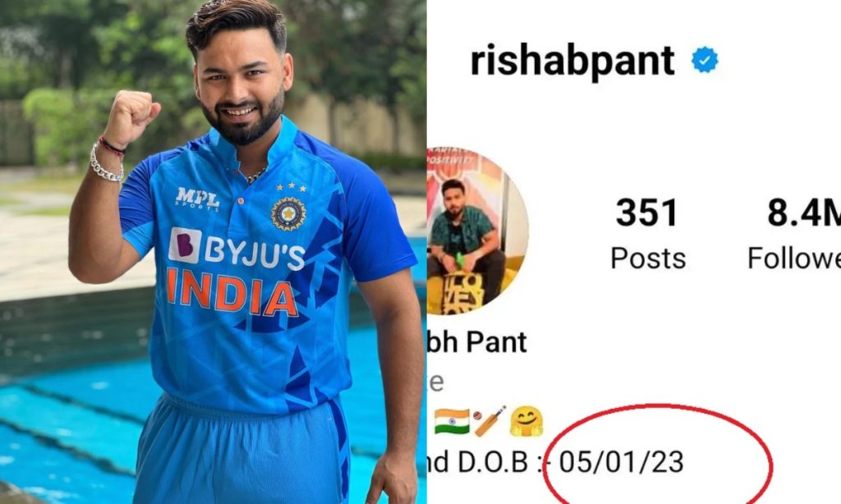The height and width of the screenshot is (504, 841).
Task: Open the 8.4M followers count
Action: tap(803, 213)
